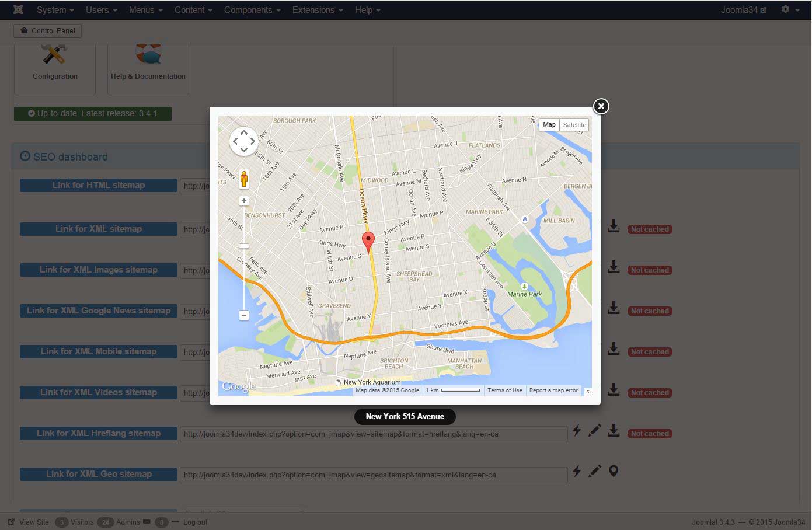Image resolution: width=812 pixels, height=530 pixels.
Task: Download the XML Hreflang sitemap file
Action: point(614,431)
